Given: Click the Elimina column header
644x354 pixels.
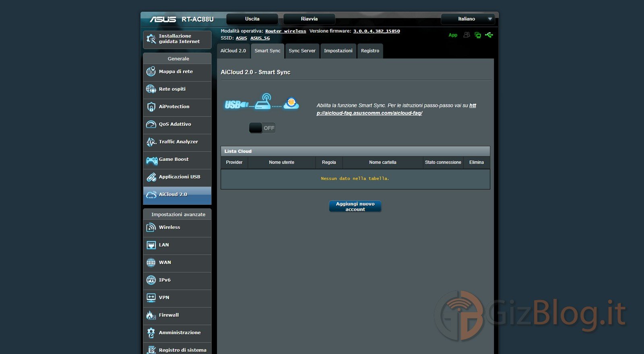Looking at the screenshot, I should pyautogui.click(x=477, y=163).
